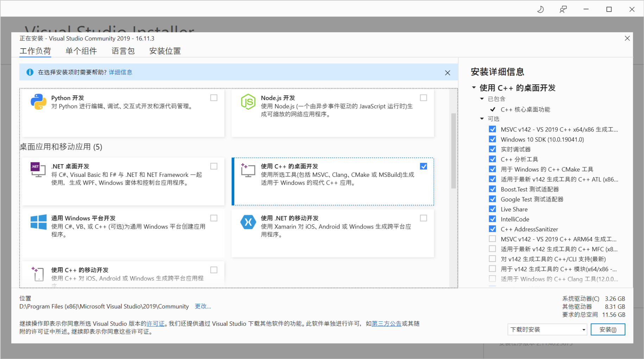Open the 详细信息 help link
The height and width of the screenshot is (359, 644).
(x=121, y=72)
